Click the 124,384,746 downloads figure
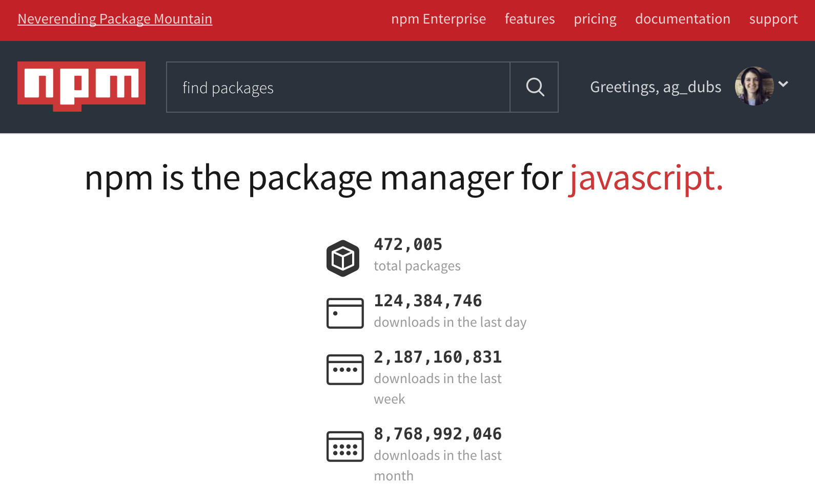Screen dimensions: 815x504 click(428, 301)
